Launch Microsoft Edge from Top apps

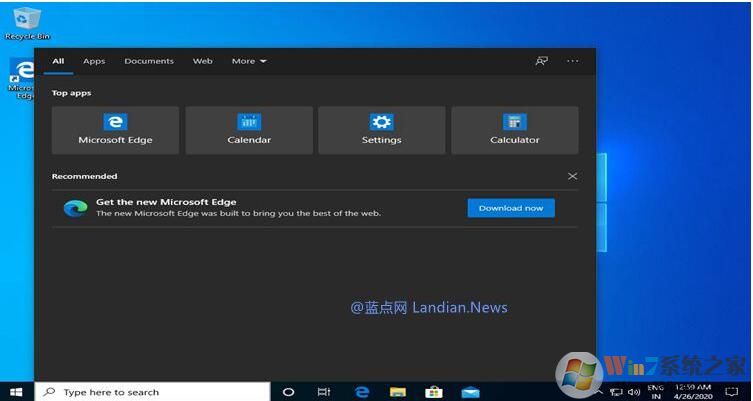(x=115, y=130)
